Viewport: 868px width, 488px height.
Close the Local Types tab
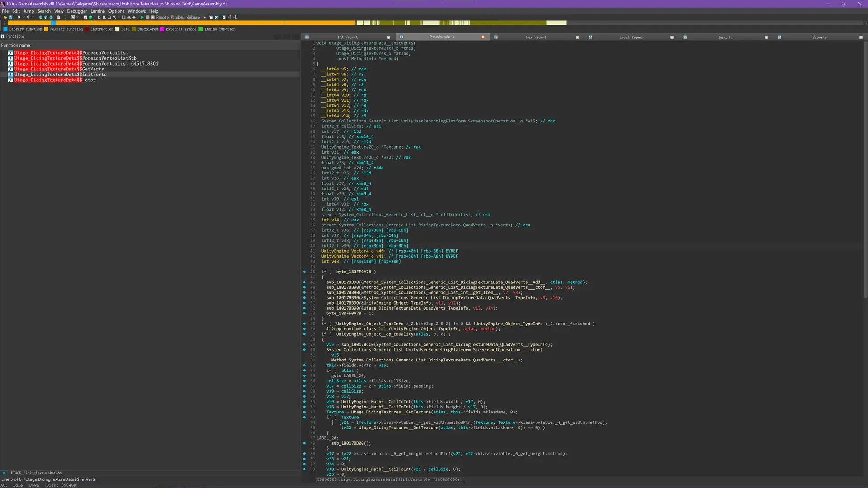(672, 37)
